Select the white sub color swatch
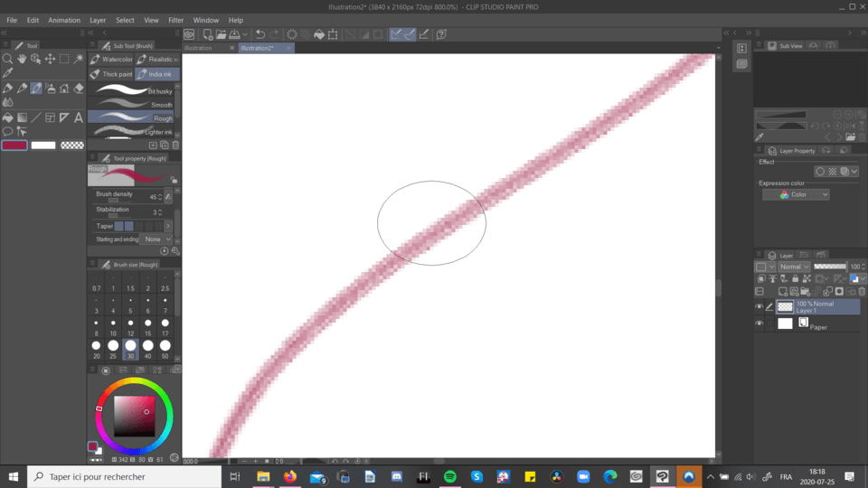Image resolution: width=868 pixels, height=488 pixels. click(x=43, y=145)
